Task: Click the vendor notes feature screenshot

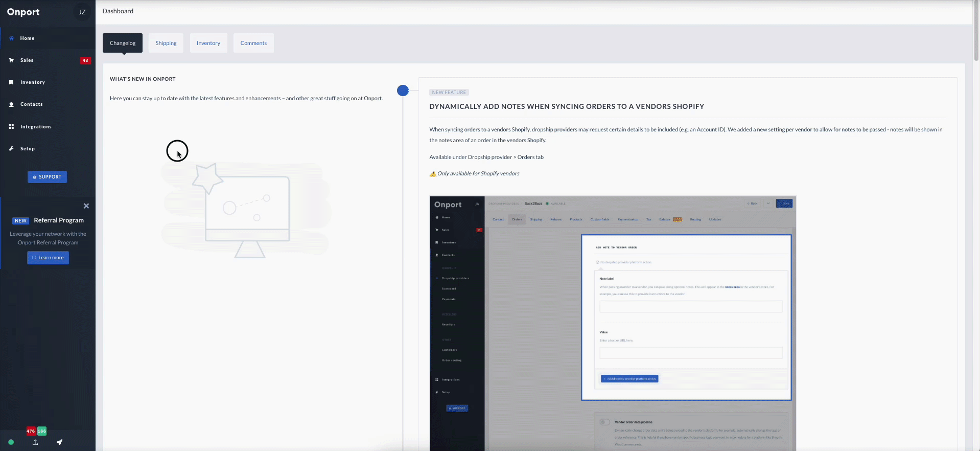Action: (613, 323)
